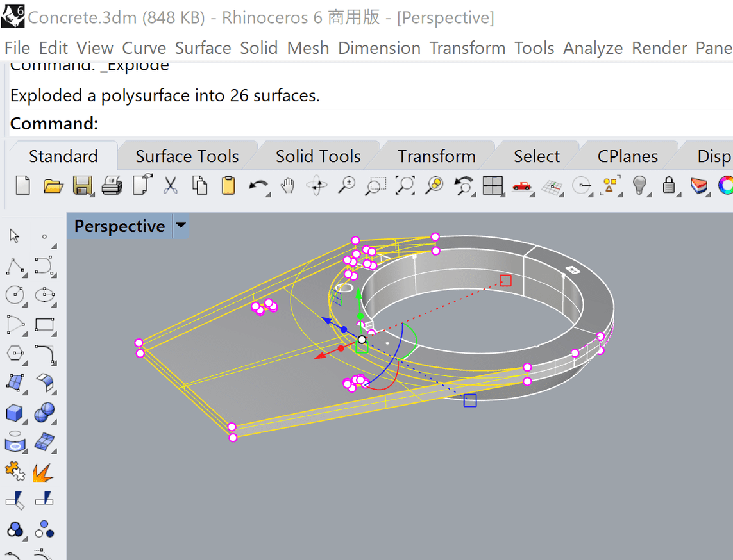
Task: Toggle the Lock objects icon
Action: (670, 186)
